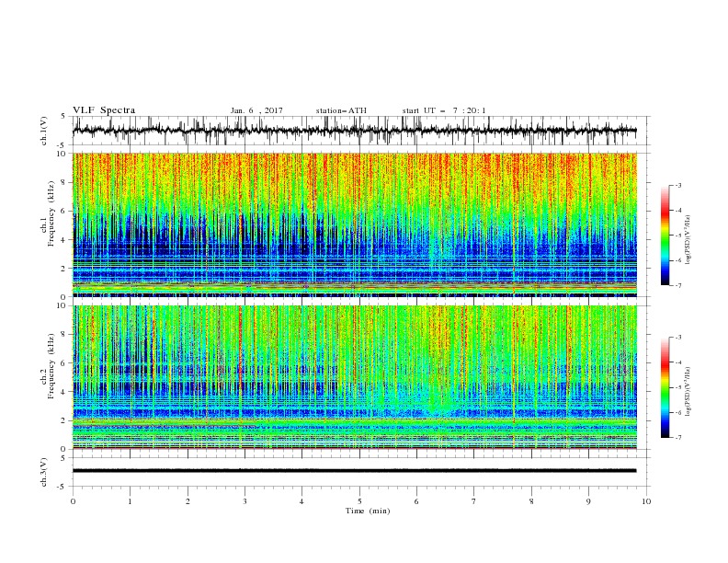Click the "VLF Spectra" title text
728x563 pixels.
pyautogui.click(x=104, y=110)
